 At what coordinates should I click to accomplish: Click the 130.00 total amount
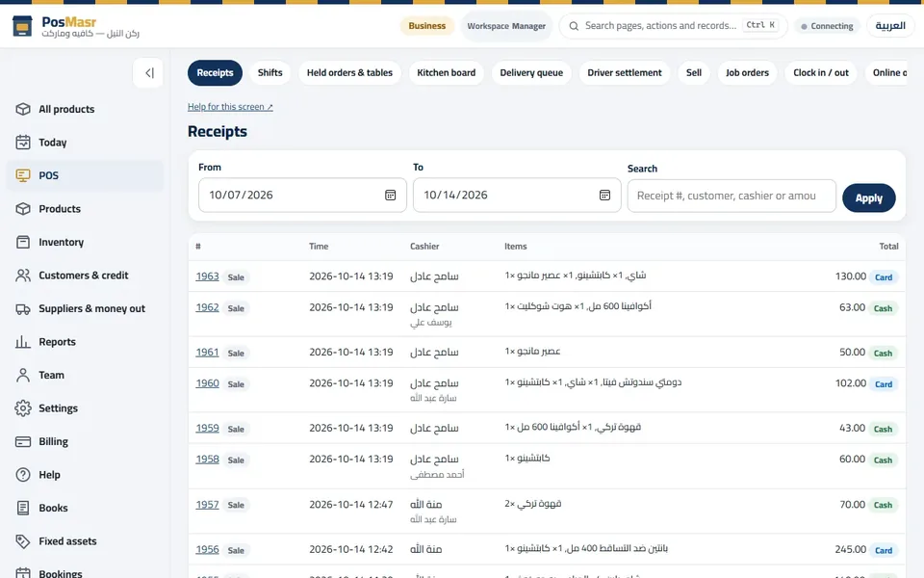[x=850, y=276]
